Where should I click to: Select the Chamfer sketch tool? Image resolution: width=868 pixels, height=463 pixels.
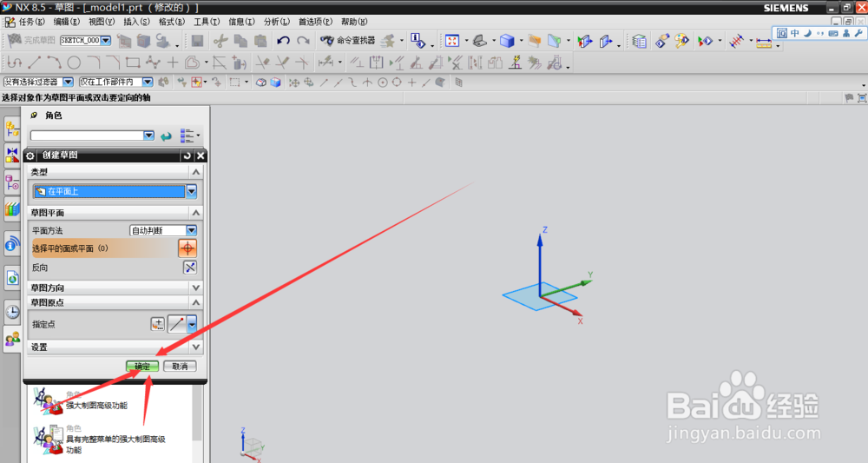(x=113, y=63)
